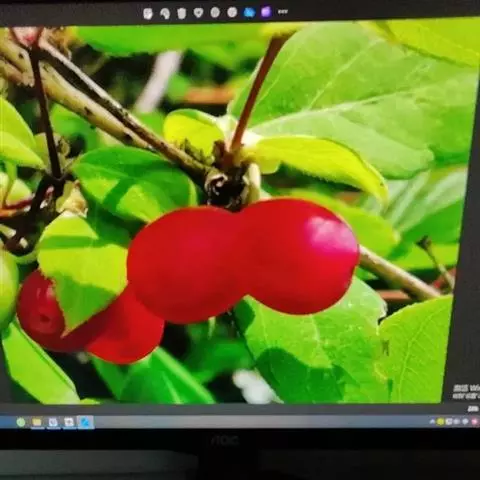The height and width of the screenshot is (480, 480).
Task: Open the blue app icon in top toolbar
Action: 249,12
